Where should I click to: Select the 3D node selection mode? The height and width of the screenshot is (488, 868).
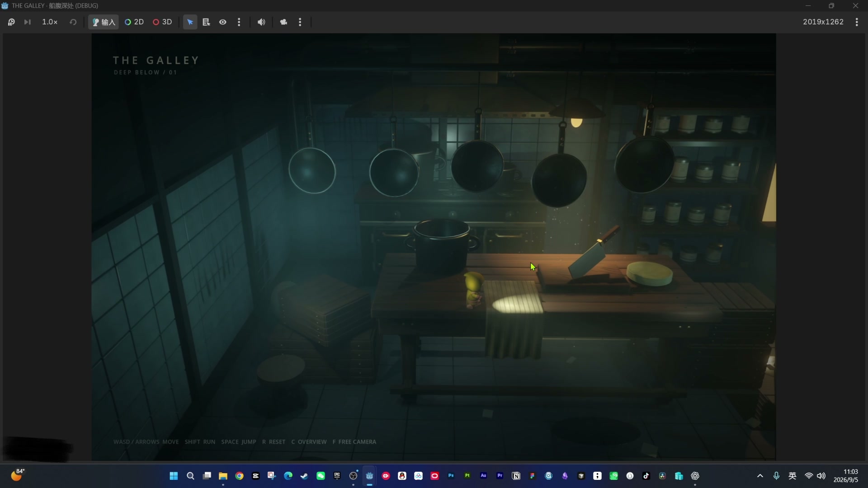point(162,22)
